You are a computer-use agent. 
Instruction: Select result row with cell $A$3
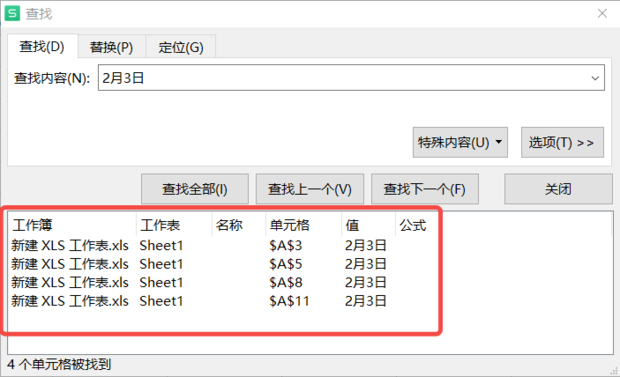(310, 246)
